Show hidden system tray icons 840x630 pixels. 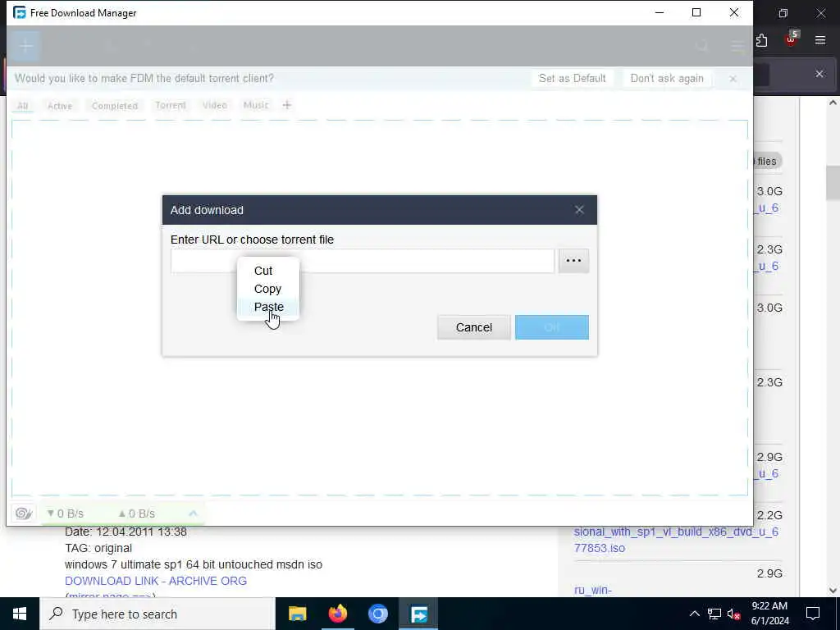point(694,614)
